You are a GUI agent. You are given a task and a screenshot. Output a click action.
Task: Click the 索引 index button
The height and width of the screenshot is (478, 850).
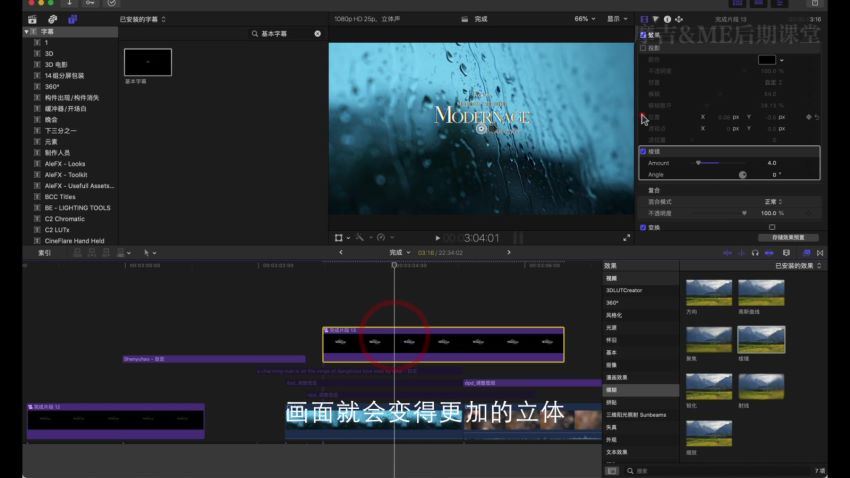pos(44,253)
